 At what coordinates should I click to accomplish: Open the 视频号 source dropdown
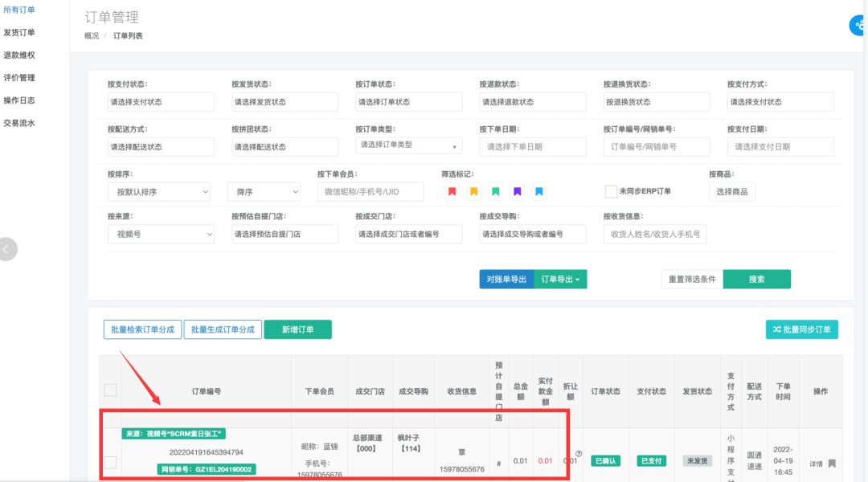161,234
